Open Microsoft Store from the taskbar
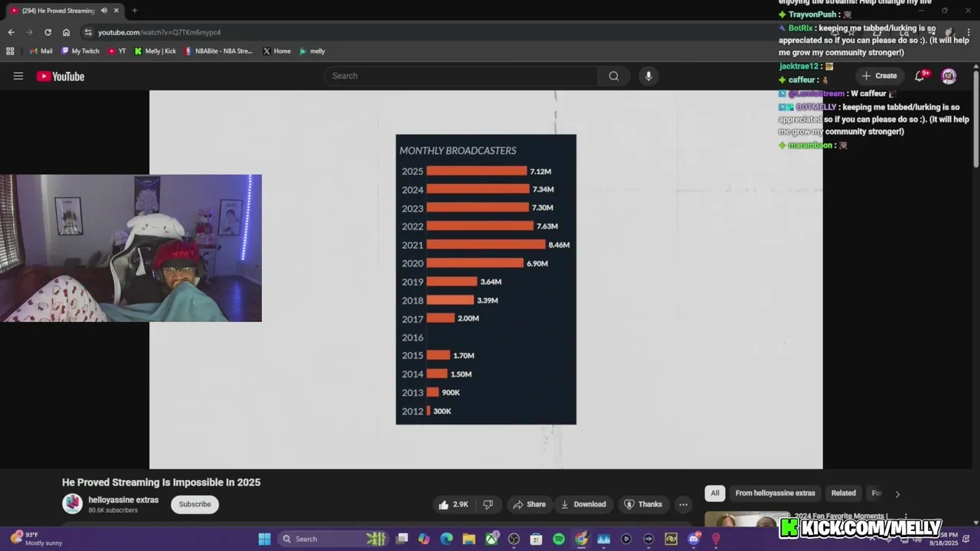Screen dimensions: 980x551 tap(536, 539)
